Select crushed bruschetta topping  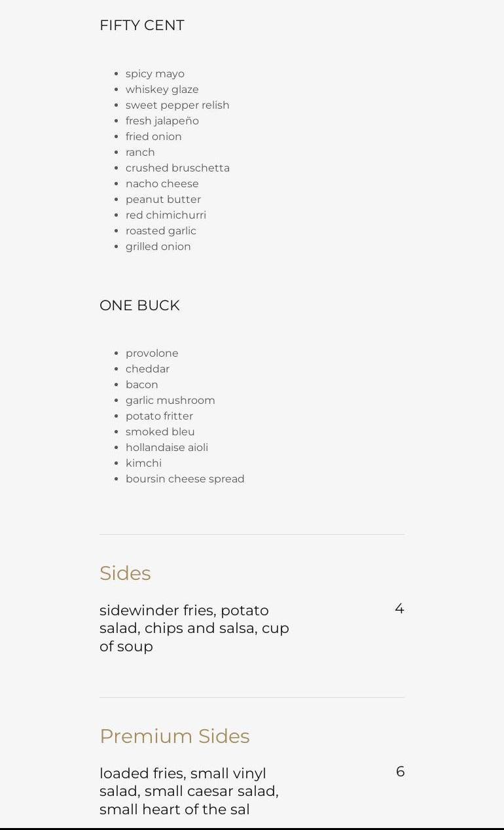click(177, 168)
